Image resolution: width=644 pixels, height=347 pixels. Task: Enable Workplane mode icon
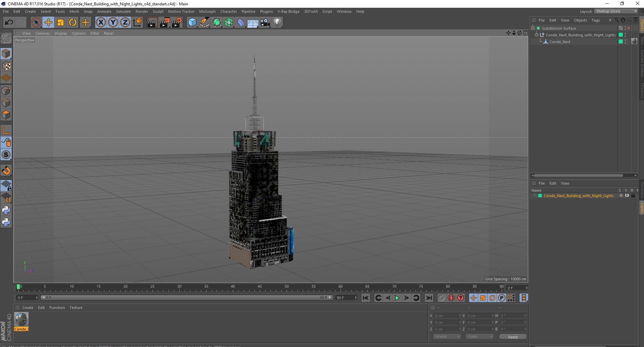[6, 78]
